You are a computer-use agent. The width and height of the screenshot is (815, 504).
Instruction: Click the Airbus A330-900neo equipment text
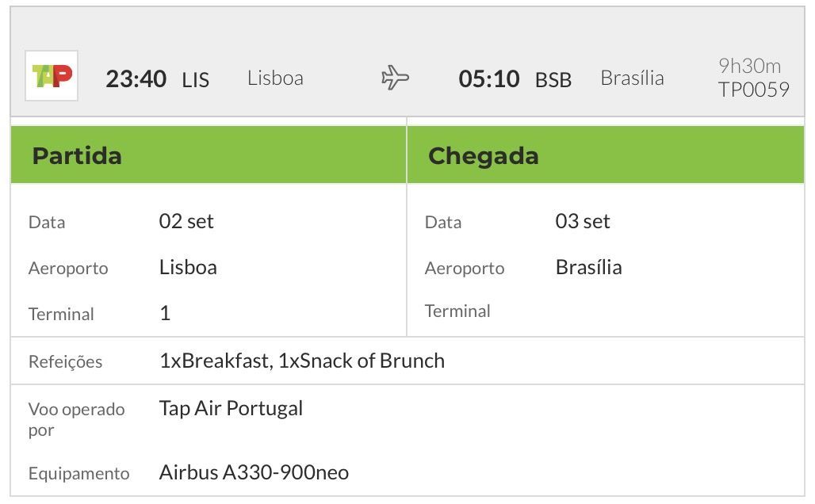click(x=254, y=472)
